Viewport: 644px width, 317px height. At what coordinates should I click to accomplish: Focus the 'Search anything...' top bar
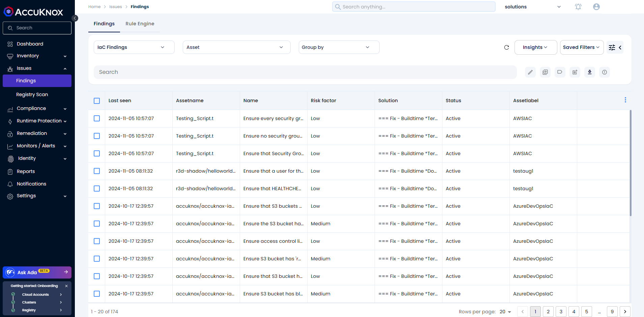coord(414,7)
